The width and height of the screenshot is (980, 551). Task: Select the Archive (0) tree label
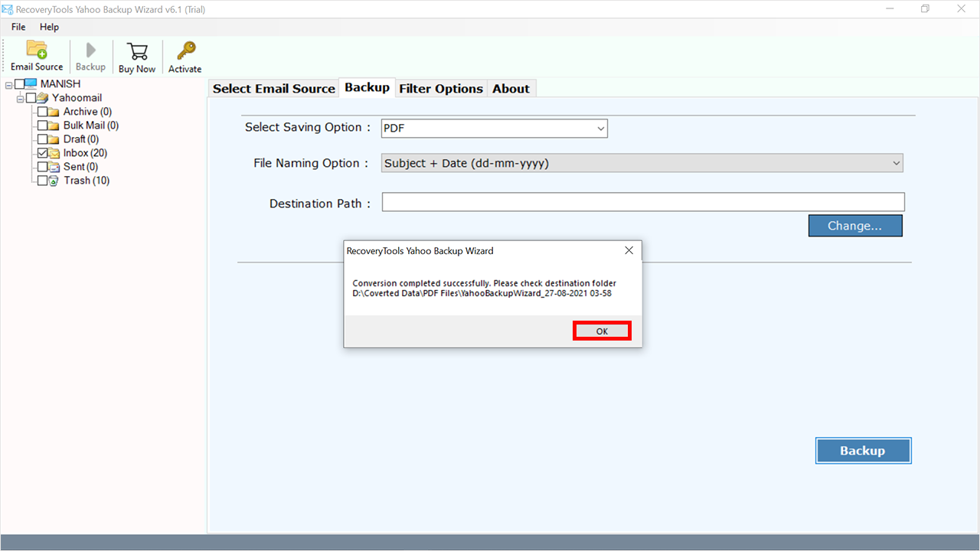[87, 112]
